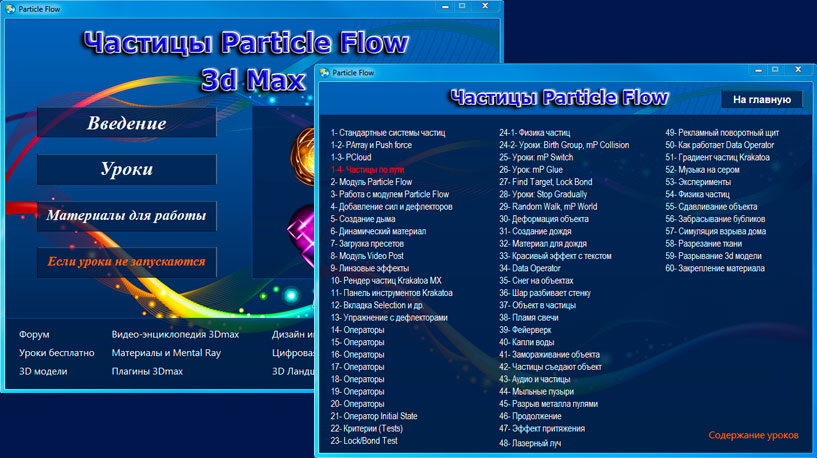Open the Форум link
Viewport: 817px width, 458px height.
pyautogui.click(x=34, y=335)
